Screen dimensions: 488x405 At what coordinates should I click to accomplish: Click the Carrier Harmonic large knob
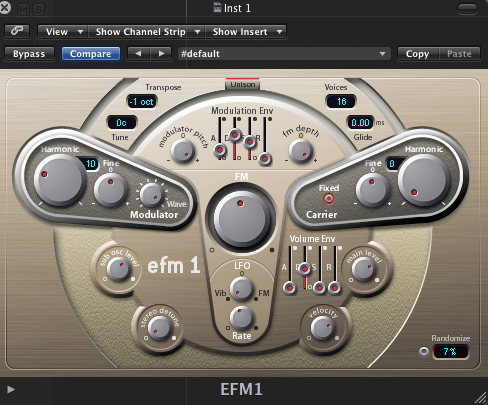tap(424, 180)
